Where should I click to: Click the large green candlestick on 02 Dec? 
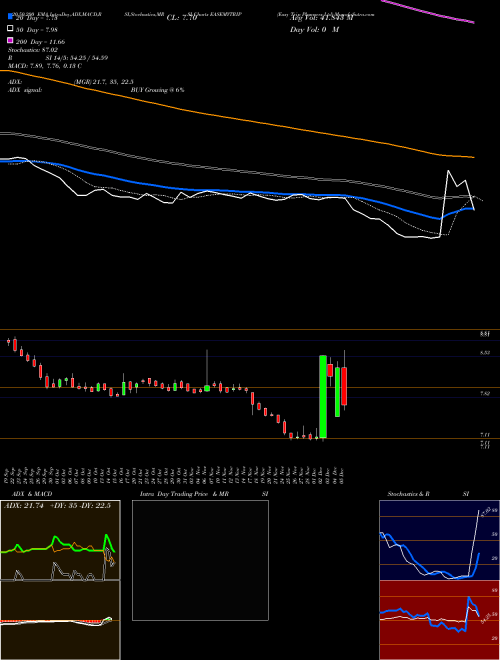click(x=323, y=397)
